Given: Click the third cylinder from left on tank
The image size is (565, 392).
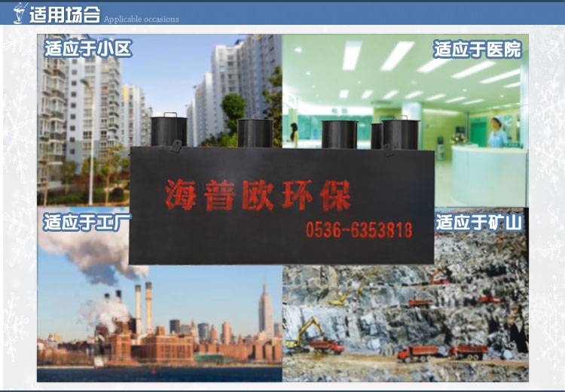Looking at the screenshot, I should point(339,134).
